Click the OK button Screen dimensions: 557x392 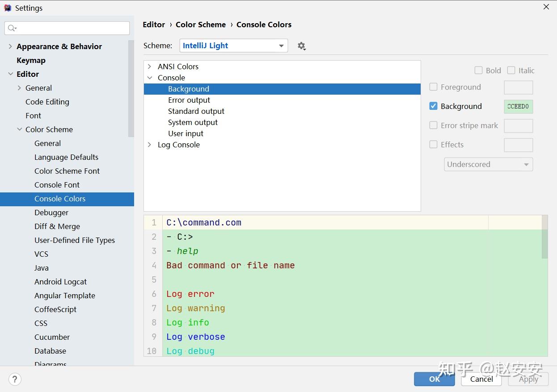(434, 379)
